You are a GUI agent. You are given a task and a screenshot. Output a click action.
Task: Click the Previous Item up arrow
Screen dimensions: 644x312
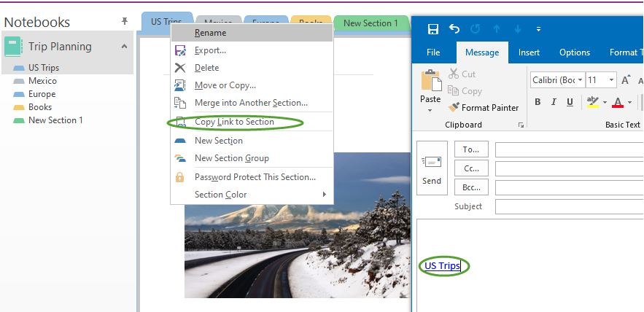(497, 29)
